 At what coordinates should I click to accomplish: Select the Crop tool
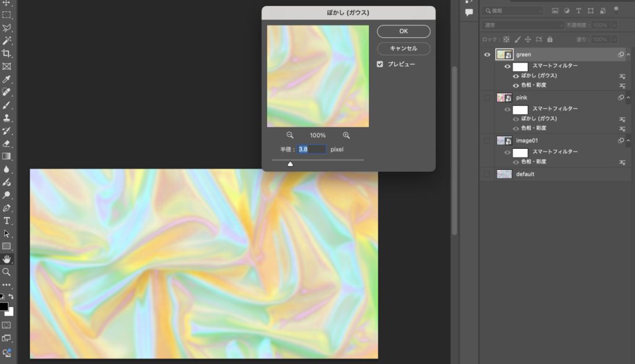coord(7,53)
